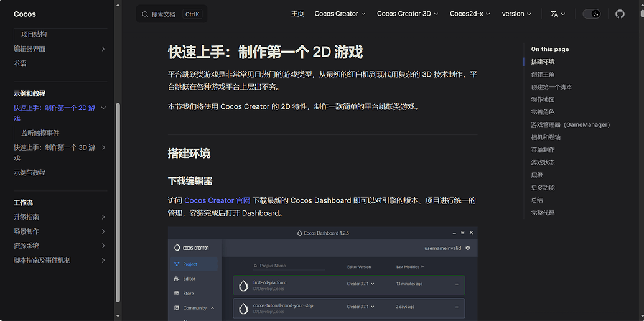The width and height of the screenshot is (644, 321).
Task: Click the 下载编辑器 heading
Action: (x=190, y=180)
